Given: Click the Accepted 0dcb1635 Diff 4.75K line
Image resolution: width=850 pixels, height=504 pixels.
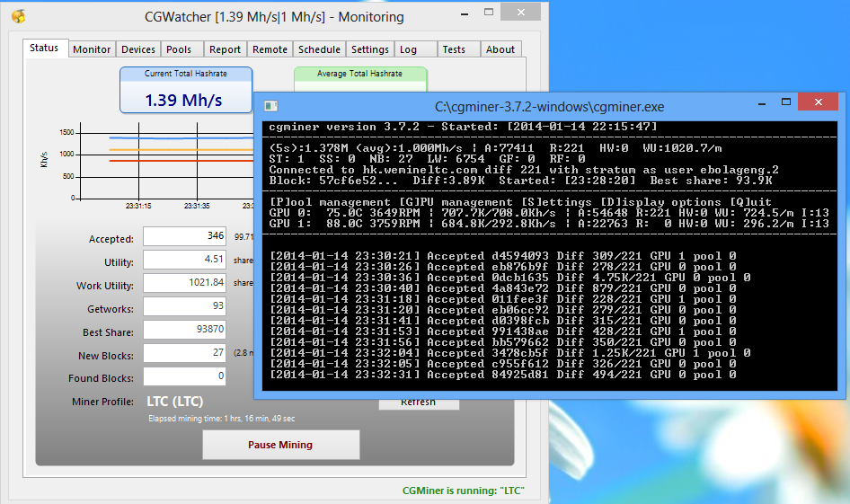Looking at the screenshot, I should coord(510,278).
